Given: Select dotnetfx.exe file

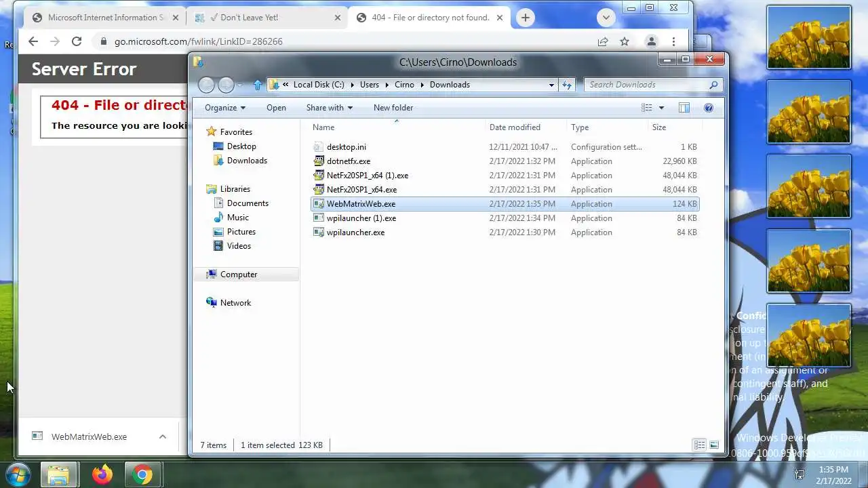Looking at the screenshot, I should pos(505,161).
